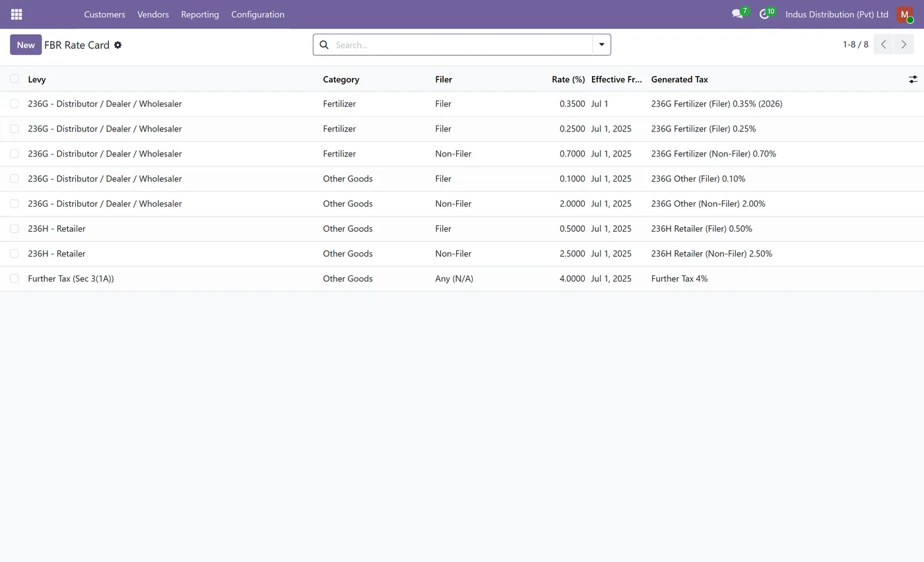This screenshot has width=924, height=562.
Task: Select the Fertilizer Filer 0.3500 row checkbox
Action: (15, 104)
